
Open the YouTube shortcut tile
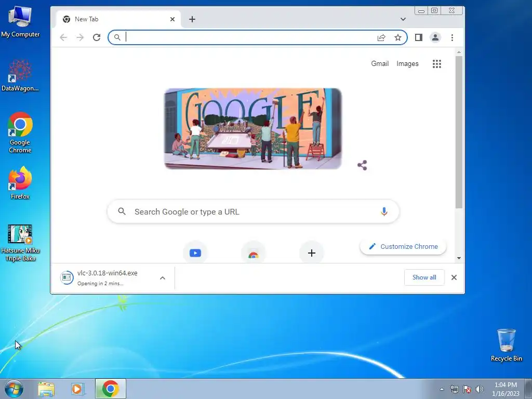(195, 253)
